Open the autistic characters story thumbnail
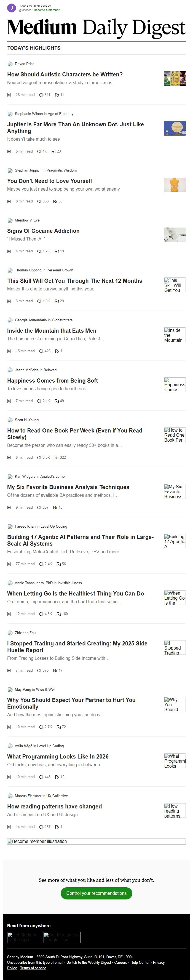This screenshot has height=980, width=193. [x=175, y=78]
